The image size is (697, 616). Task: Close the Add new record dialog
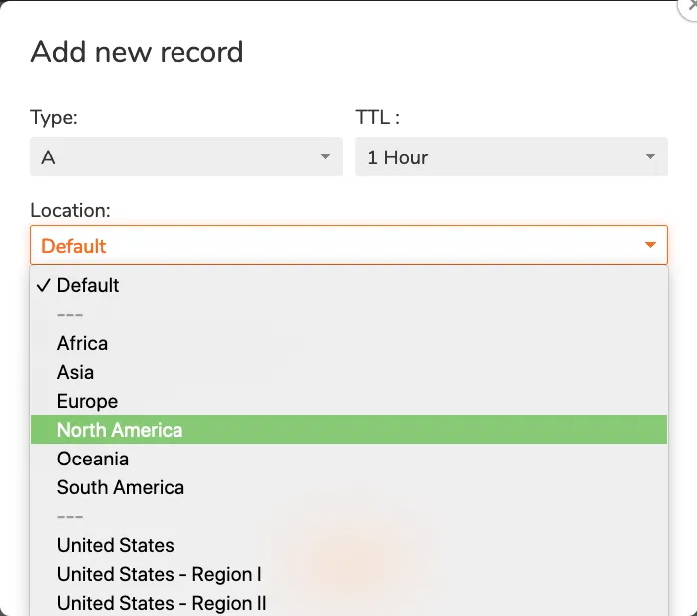tap(688, 5)
